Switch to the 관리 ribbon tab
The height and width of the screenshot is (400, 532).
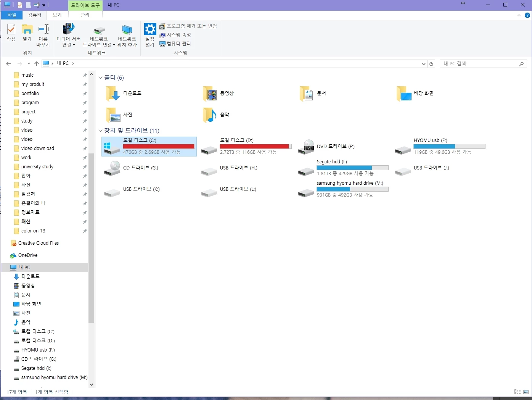pos(85,15)
